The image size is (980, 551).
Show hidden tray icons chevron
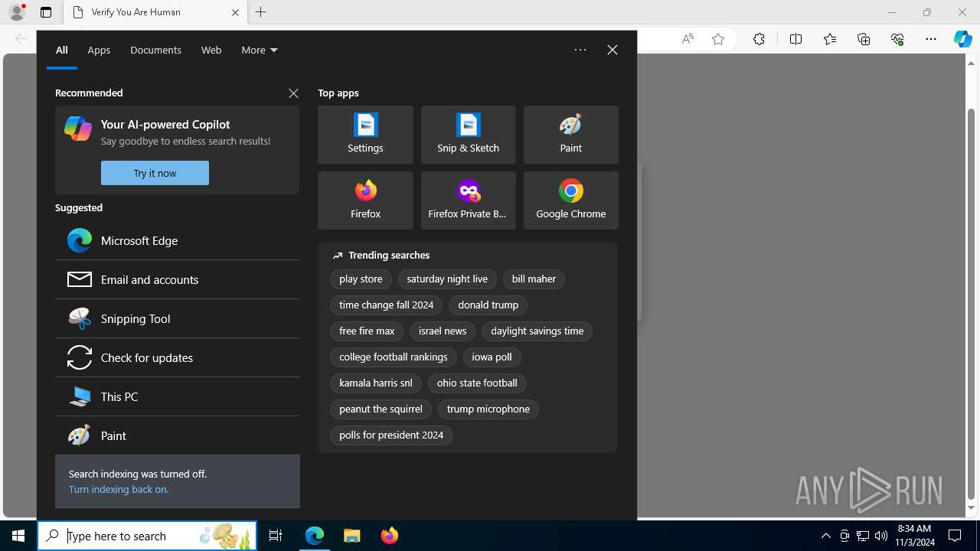[825, 536]
